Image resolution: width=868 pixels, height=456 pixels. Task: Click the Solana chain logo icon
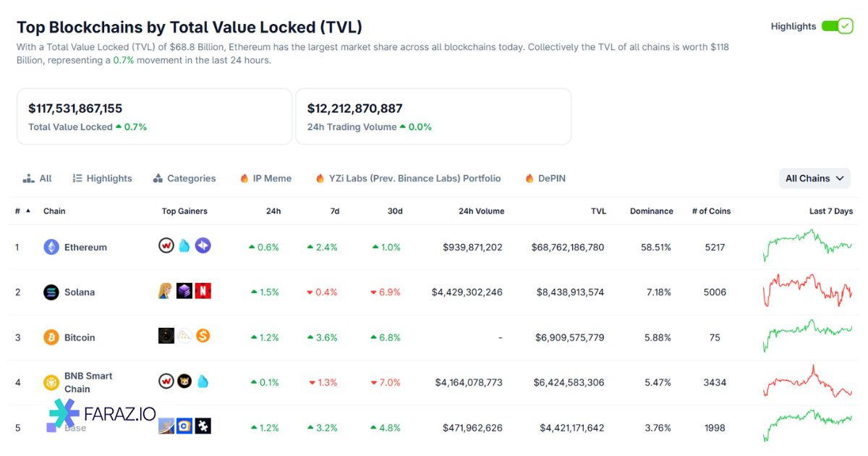51,292
